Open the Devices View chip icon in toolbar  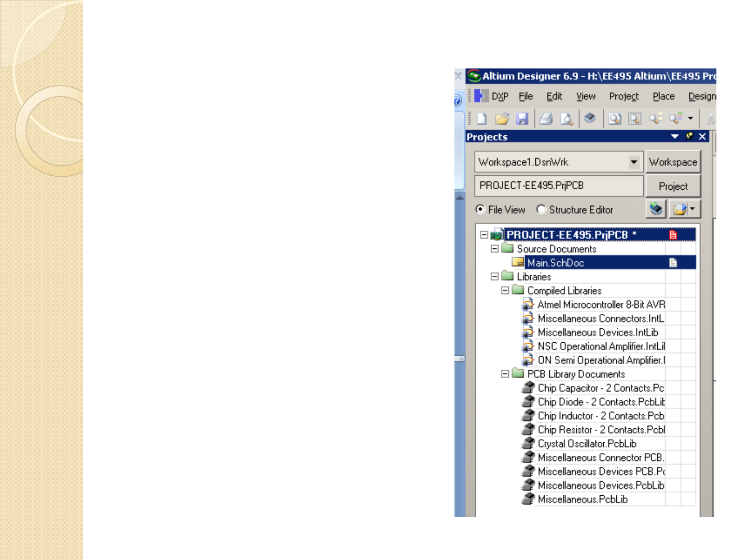point(590,118)
